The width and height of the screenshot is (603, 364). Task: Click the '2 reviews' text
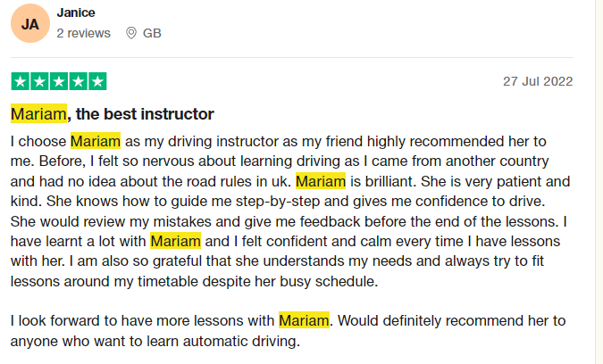point(83,33)
